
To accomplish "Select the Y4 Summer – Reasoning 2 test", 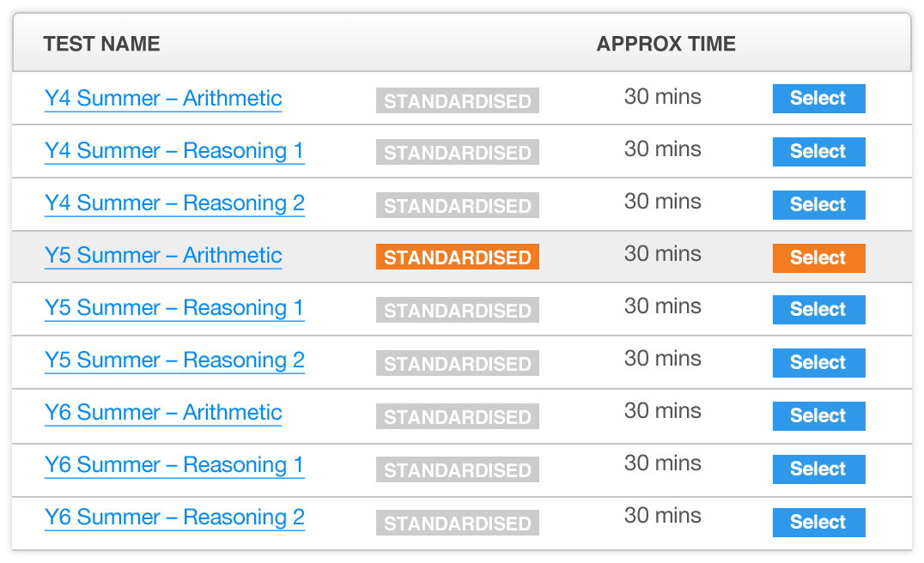I will [818, 204].
